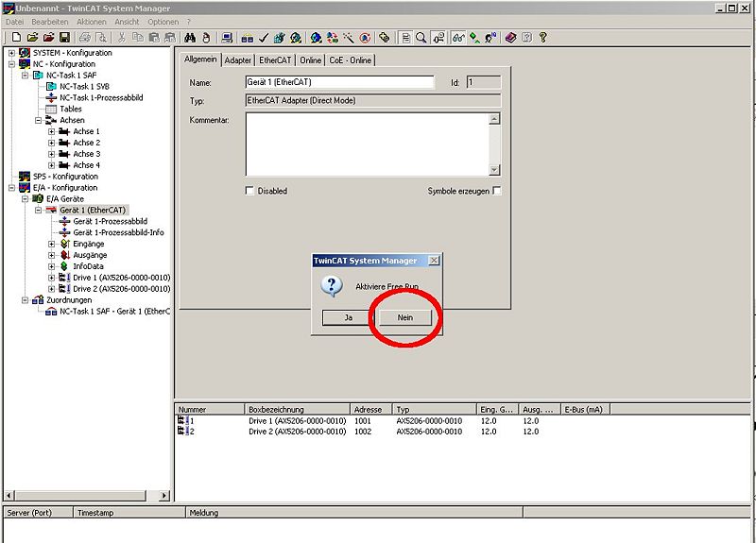Generate mappings with the toolbar icon

pyautogui.click(x=248, y=38)
